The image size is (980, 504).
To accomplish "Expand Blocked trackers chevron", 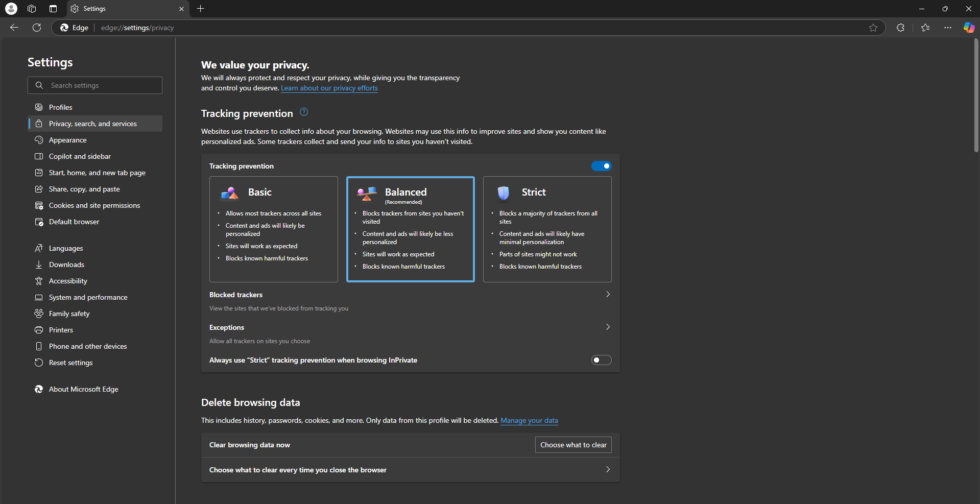I will pos(608,294).
